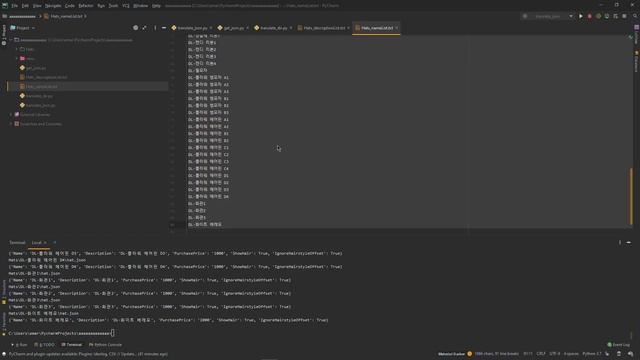640x360 pixels.
Task: Open Search Everywhere magnifier
Action: pyautogui.click(x=635, y=16)
